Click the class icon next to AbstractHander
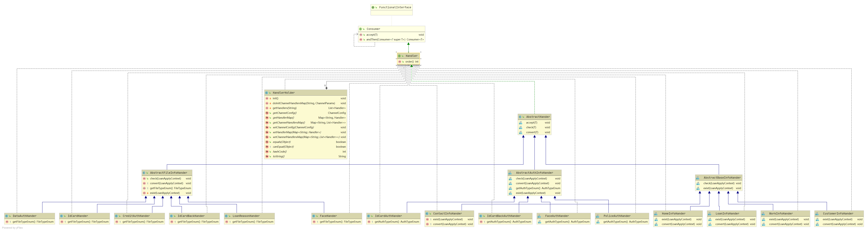 point(520,117)
